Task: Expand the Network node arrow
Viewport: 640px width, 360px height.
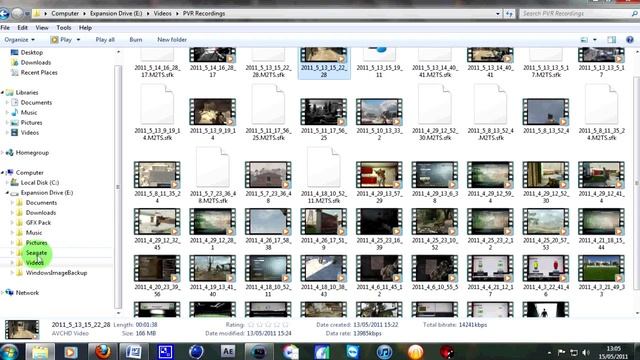Action: tap(2, 293)
